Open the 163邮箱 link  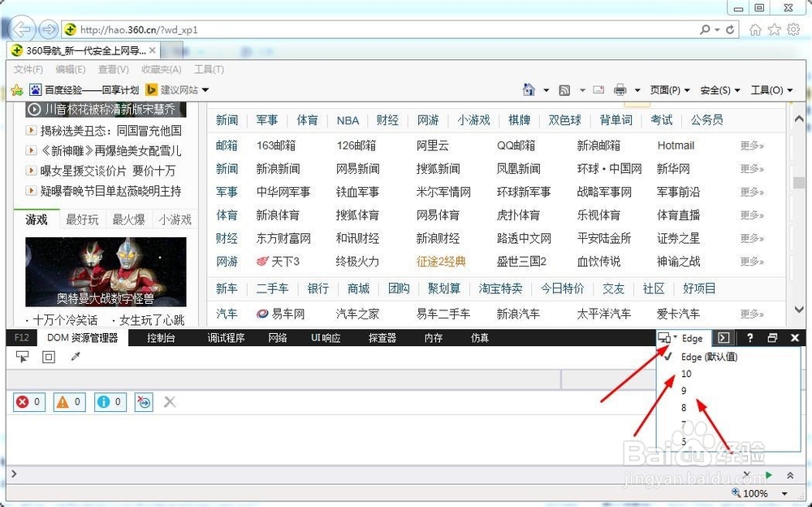276,145
